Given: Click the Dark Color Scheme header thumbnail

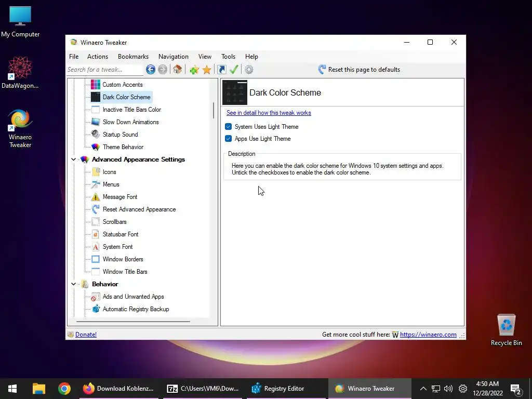Looking at the screenshot, I should pos(235,92).
